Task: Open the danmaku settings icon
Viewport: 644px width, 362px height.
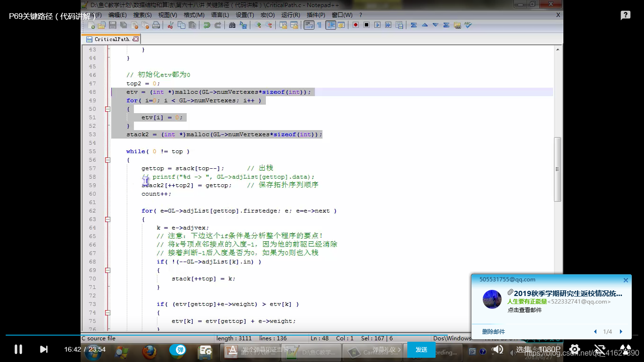Action: point(205,350)
